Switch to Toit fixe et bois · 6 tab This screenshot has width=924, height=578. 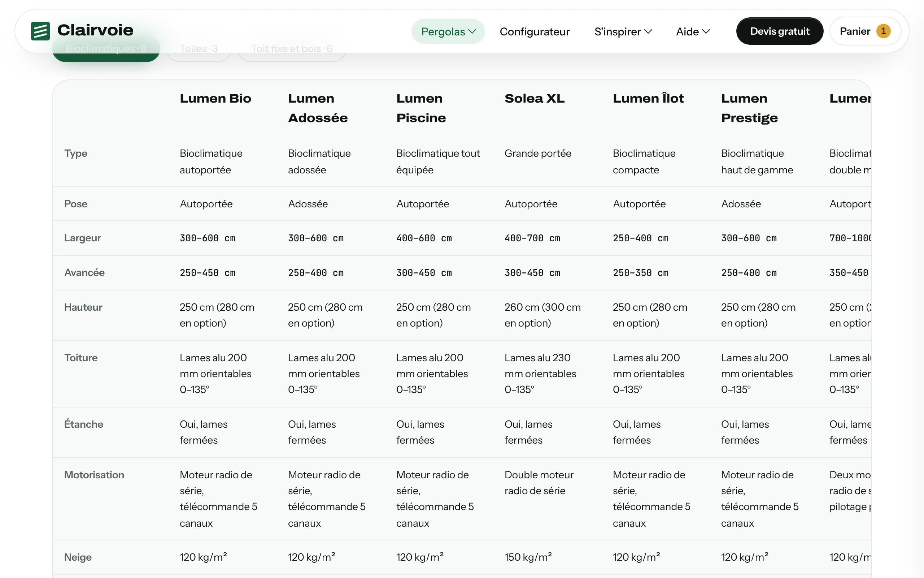point(292,49)
